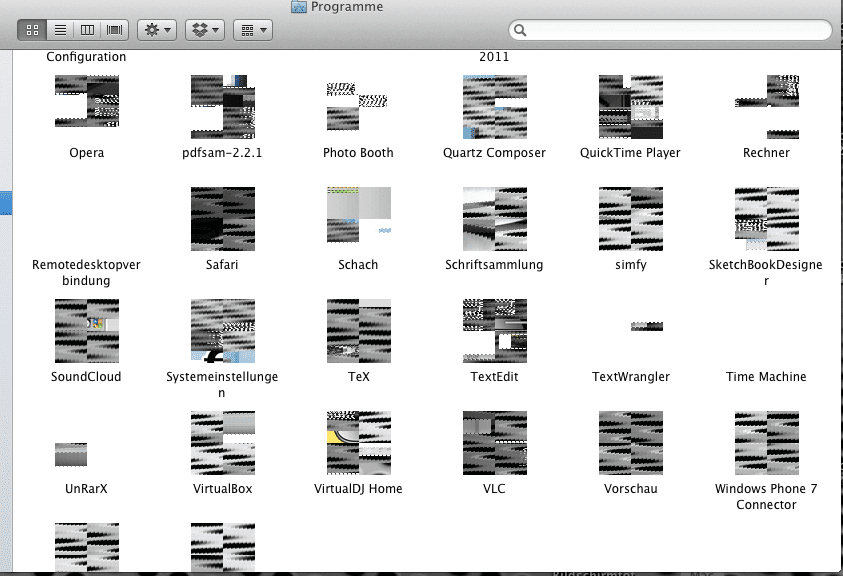843x576 pixels.
Task: Click the VirtualDJ Home name label
Action: [x=358, y=488]
